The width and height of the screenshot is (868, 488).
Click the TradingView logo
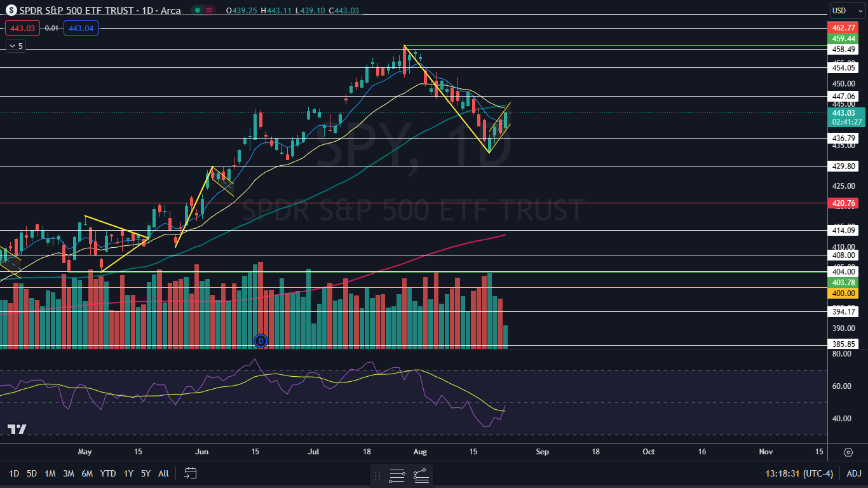(x=17, y=430)
